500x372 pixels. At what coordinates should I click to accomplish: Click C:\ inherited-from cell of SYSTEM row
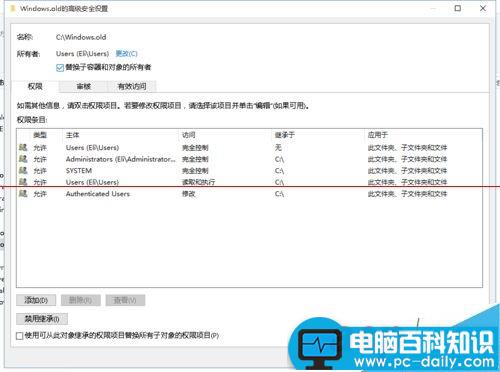(279, 171)
